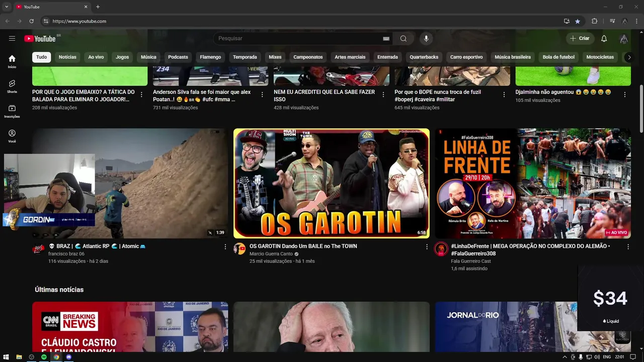Open 'Por que o BOPE nunca troca de fuzil' title
The height and width of the screenshot is (362, 644).
pos(438,96)
